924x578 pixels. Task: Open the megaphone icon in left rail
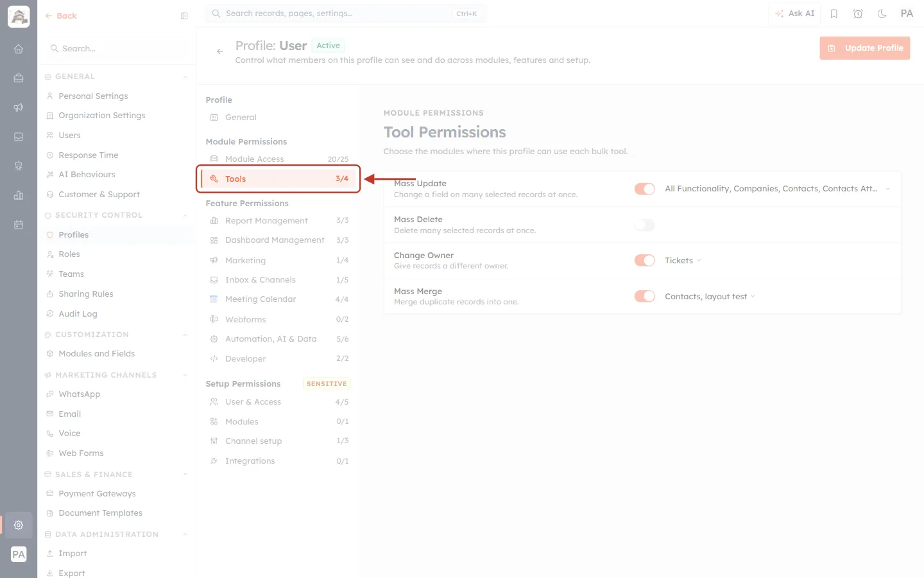tap(19, 107)
